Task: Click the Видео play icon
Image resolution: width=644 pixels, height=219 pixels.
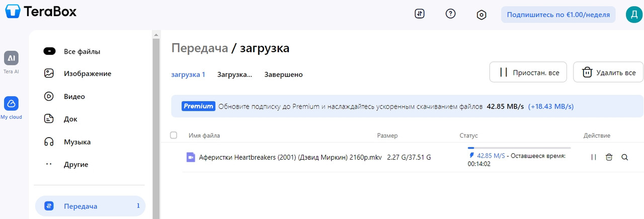Action: tap(49, 96)
